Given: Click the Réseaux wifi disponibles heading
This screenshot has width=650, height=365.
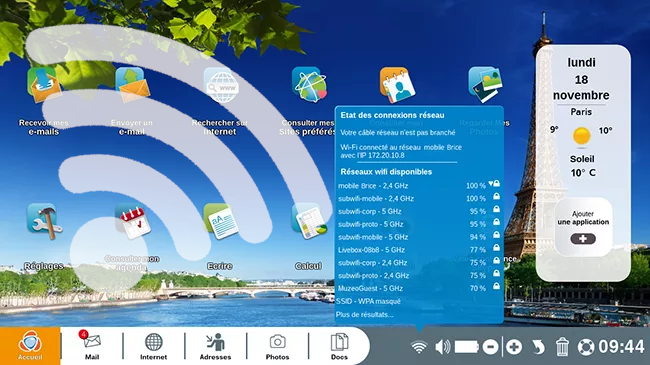Looking at the screenshot, I should tap(386, 172).
